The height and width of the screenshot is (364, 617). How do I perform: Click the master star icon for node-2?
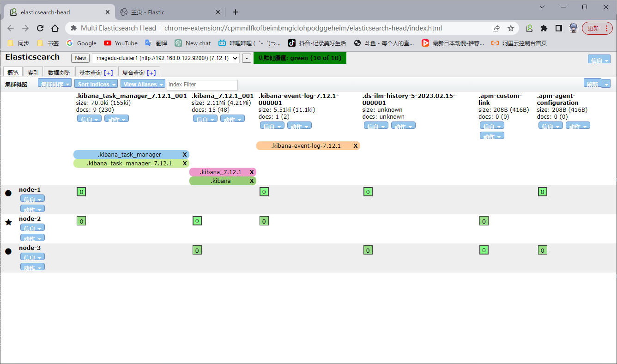pyautogui.click(x=8, y=222)
